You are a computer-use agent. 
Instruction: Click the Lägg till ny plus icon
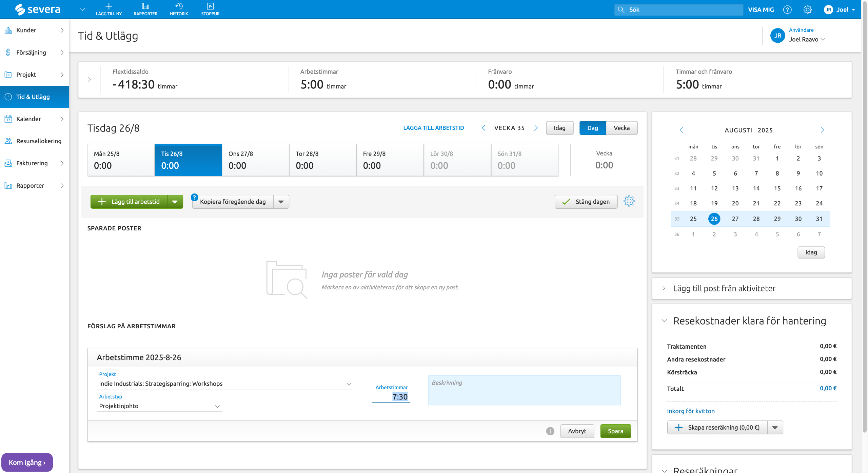click(x=108, y=6)
